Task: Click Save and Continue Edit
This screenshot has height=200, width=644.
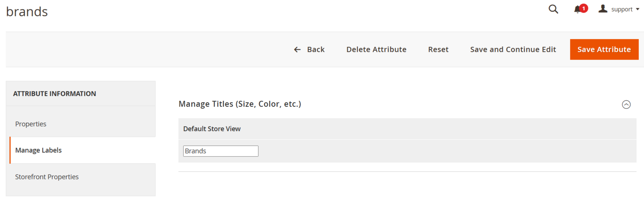Action: (x=513, y=50)
